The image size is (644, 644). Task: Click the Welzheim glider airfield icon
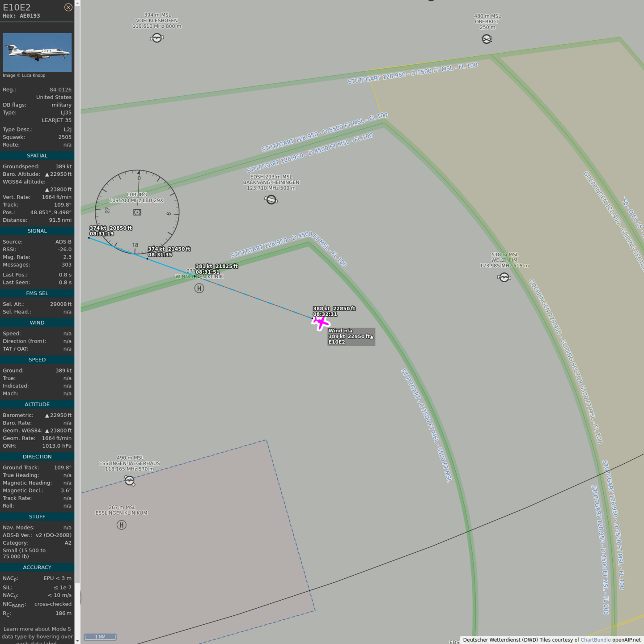504,278
